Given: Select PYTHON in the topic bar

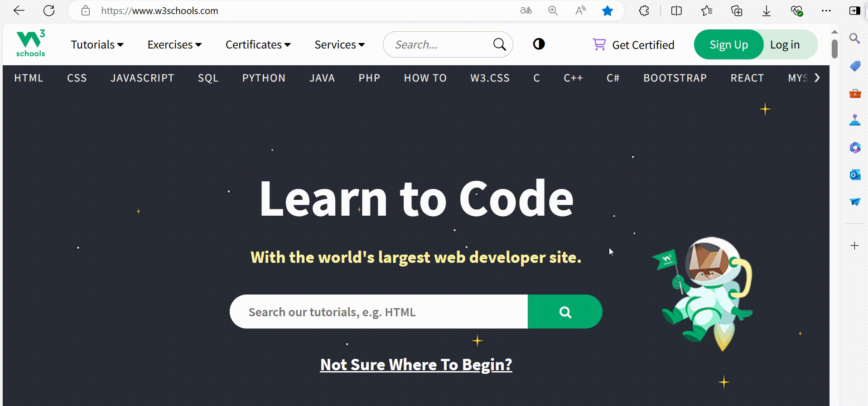Looking at the screenshot, I should pos(264,78).
